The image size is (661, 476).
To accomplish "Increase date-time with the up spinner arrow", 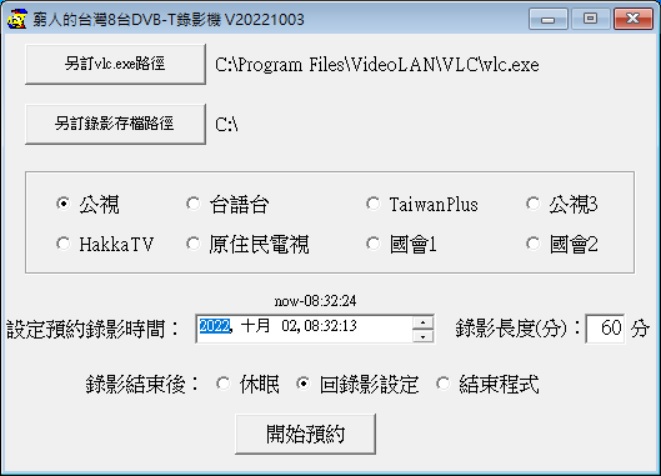I will 423,322.
